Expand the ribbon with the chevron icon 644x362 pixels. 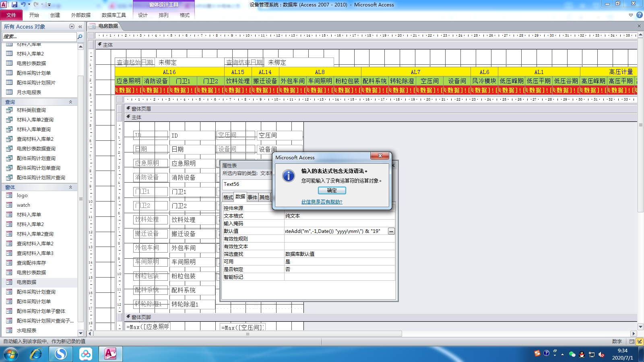pos(631,15)
